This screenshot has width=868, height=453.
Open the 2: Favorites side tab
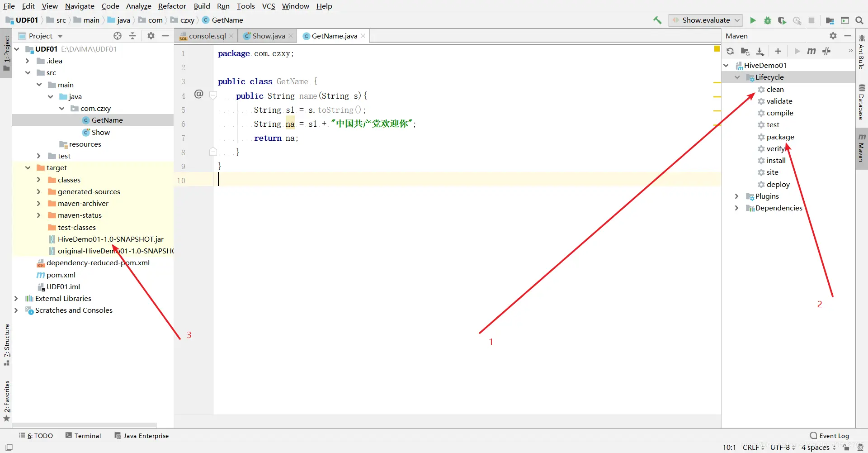(x=6, y=401)
